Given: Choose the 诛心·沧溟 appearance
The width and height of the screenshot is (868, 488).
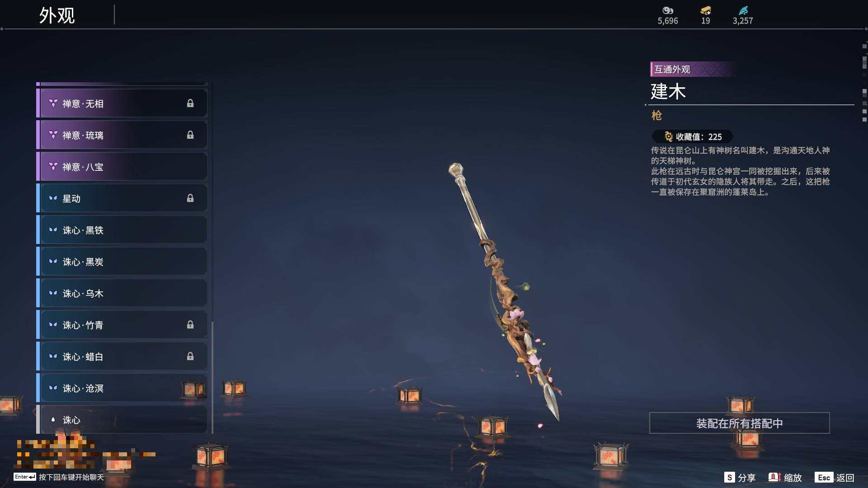Looking at the screenshot, I should [x=122, y=388].
